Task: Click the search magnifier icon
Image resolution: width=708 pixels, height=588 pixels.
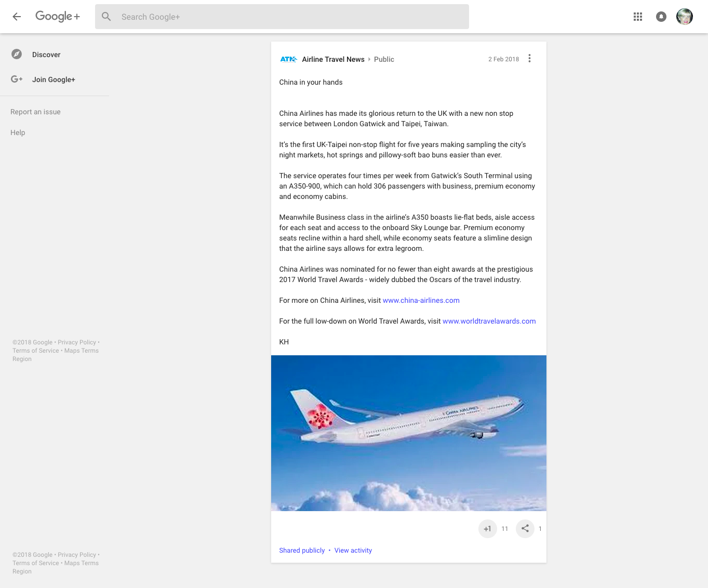Action: pos(106,17)
